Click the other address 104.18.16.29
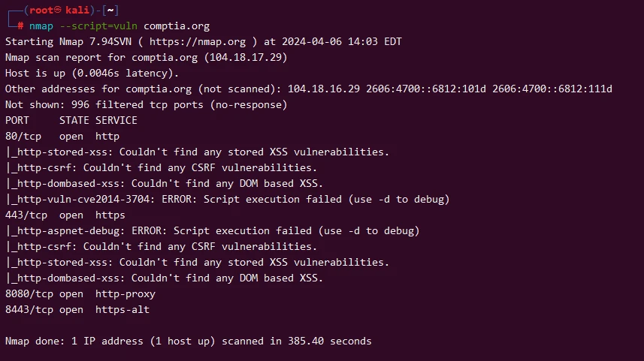This screenshot has width=644, height=361. (324, 89)
